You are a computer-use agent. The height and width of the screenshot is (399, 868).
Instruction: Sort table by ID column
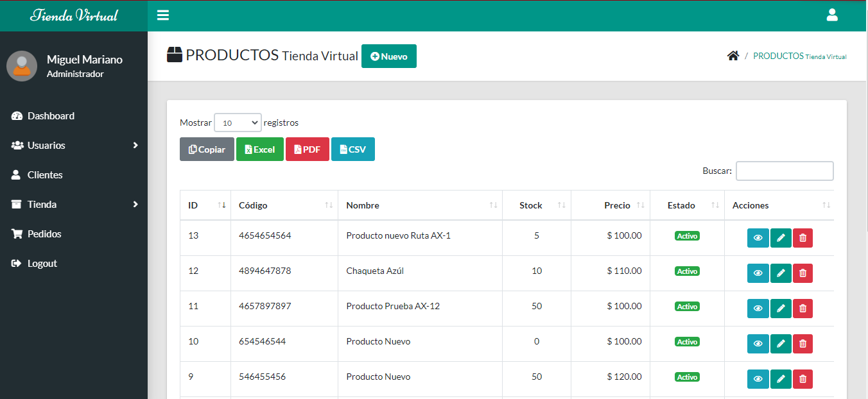click(x=205, y=205)
